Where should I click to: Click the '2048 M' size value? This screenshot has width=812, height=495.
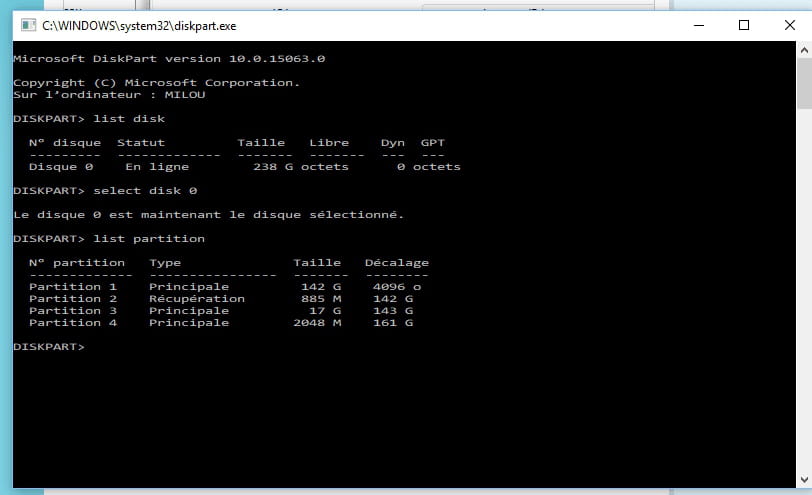(317, 323)
